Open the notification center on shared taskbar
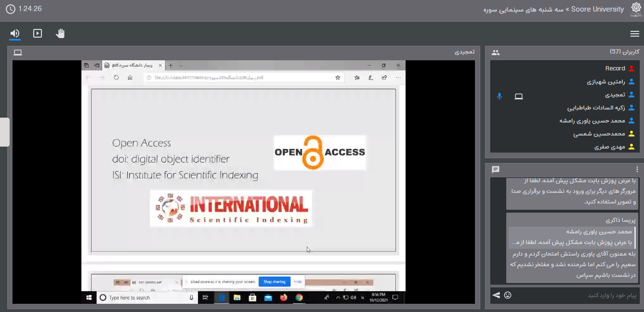The height and width of the screenshot is (312, 644). coord(395,298)
